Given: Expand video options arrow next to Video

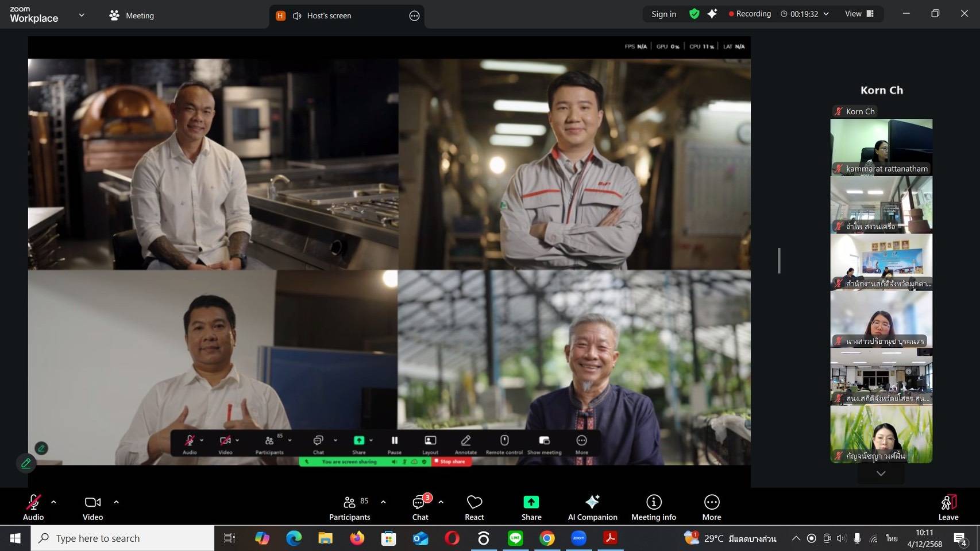Looking at the screenshot, I should [x=116, y=502].
